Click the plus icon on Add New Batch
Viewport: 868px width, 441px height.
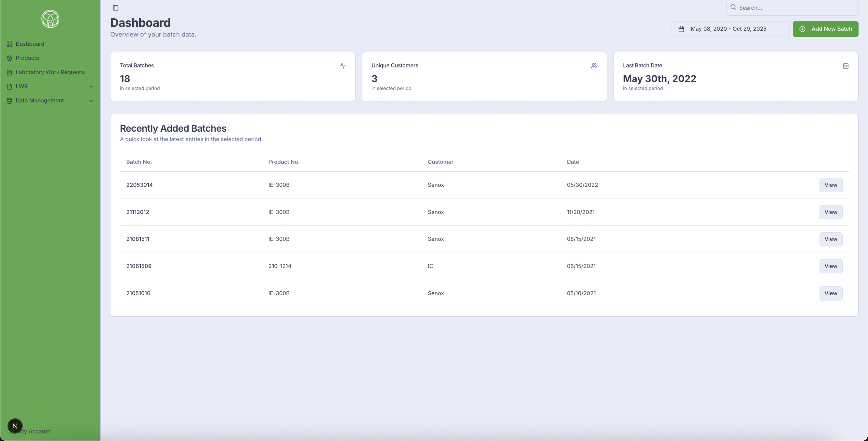[x=802, y=29]
